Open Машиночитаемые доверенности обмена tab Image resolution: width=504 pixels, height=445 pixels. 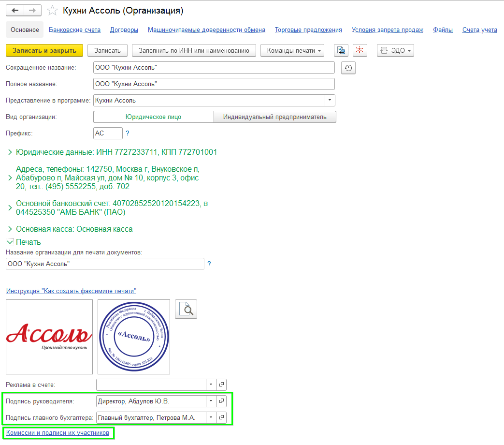tap(206, 30)
